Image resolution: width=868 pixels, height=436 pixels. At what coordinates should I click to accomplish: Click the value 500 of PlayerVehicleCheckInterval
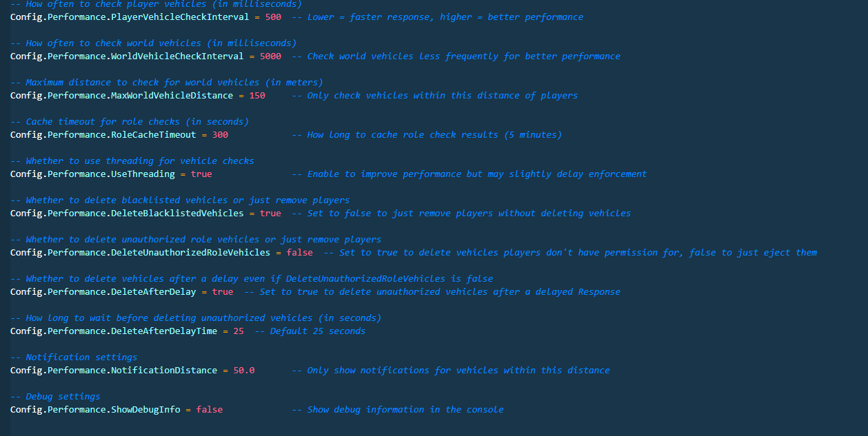273,17
